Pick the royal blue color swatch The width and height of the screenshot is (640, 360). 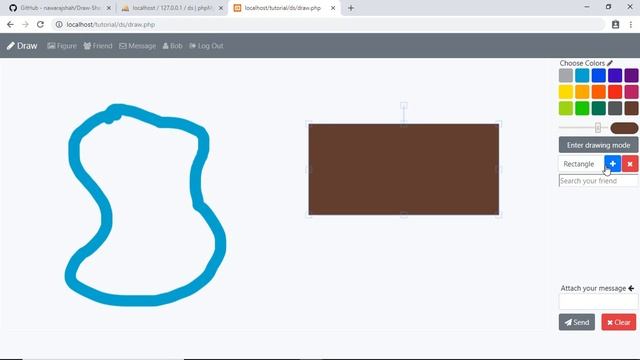tap(598, 76)
